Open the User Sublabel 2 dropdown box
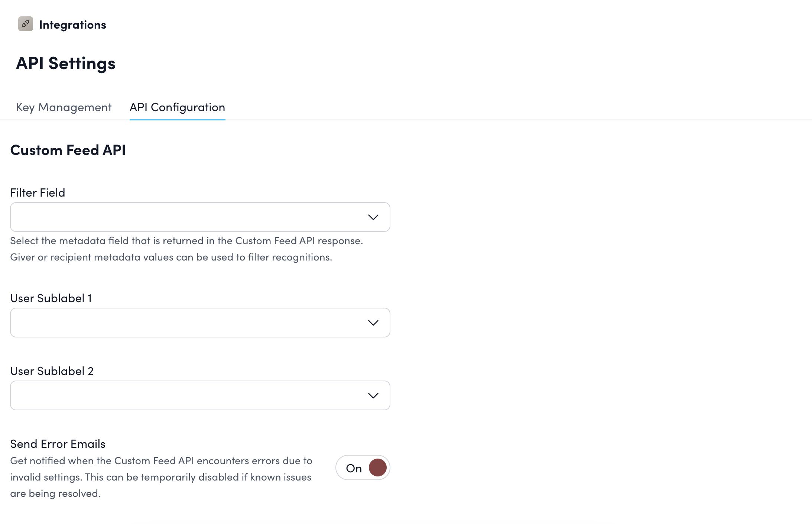The height and width of the screenshot is (524, 812). (186, 395)
